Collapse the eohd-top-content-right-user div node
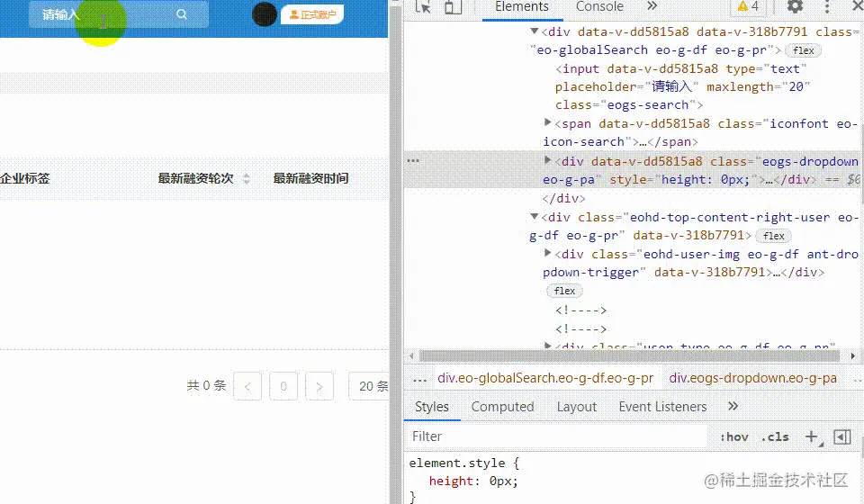864x504 pixels. coord(534,217)
